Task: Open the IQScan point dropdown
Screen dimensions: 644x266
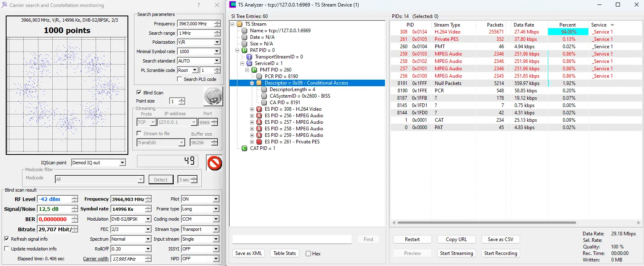Action: click(122, 163)
